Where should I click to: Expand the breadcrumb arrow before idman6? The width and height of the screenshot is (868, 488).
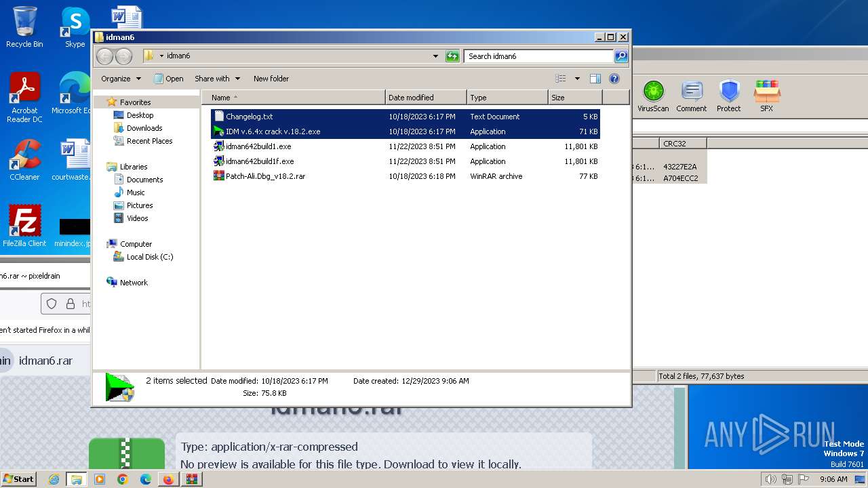pos(161,56)
